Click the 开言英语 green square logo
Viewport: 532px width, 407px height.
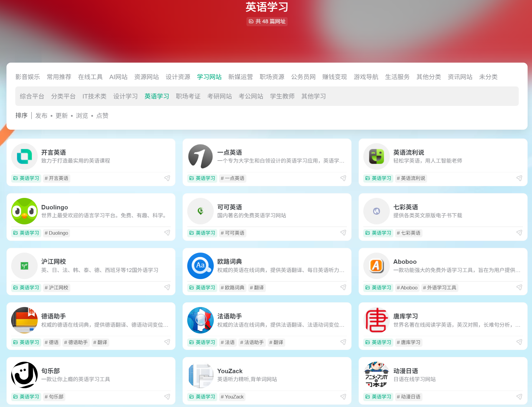pyautogui.click(x=25, y=156)
